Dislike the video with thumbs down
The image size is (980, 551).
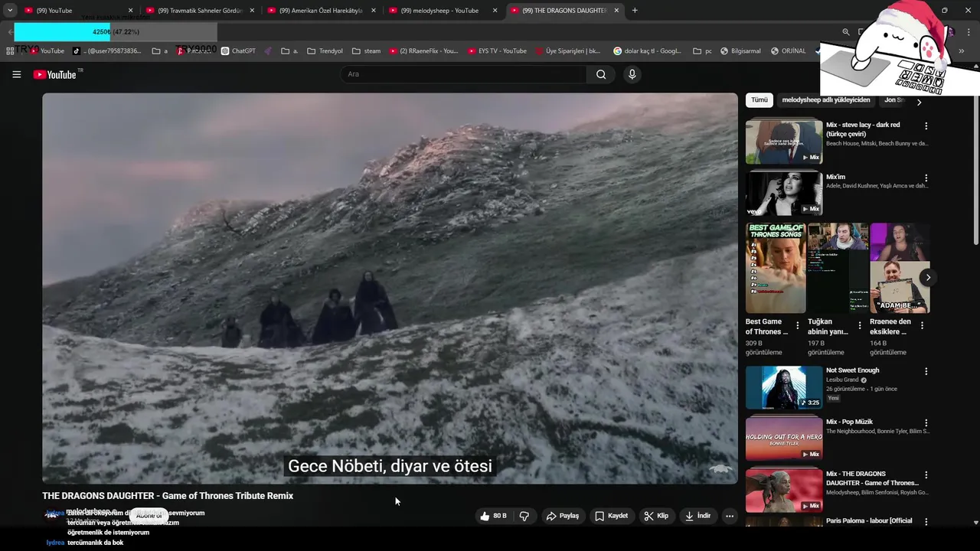[x=524, y=516]
